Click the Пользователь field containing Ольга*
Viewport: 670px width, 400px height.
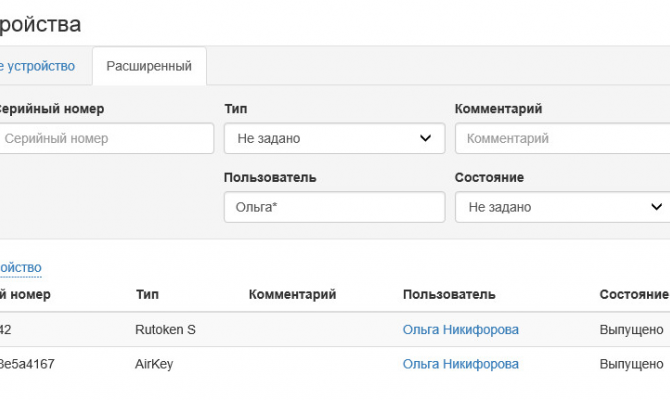pyautogui.click(x=334, y=207)
